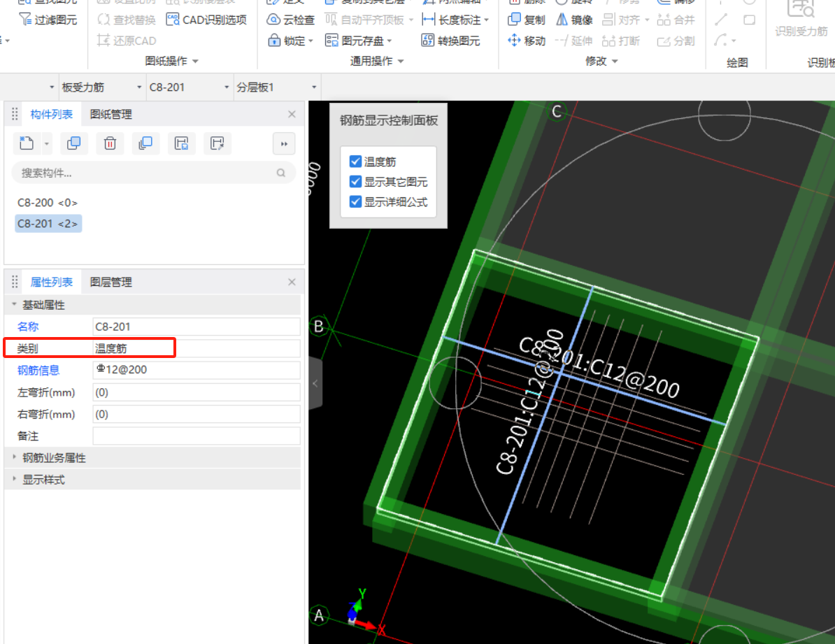Open the new component dropdown arrow

coord(47,144)
